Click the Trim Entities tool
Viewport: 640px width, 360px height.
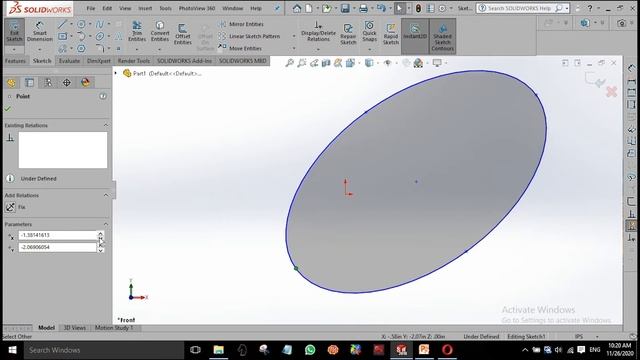pyautogui.click(x=137, y=31)
